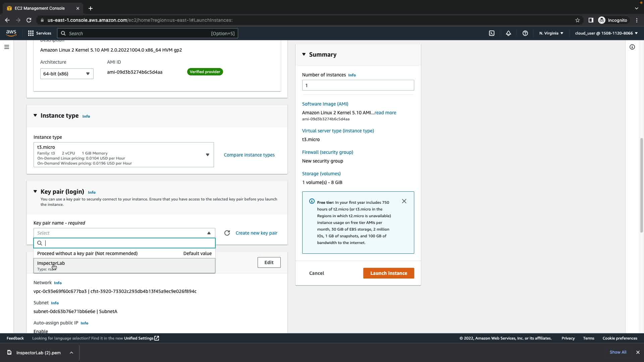Collapse the Instance type section
644x362 pixels.
point(35,115)
